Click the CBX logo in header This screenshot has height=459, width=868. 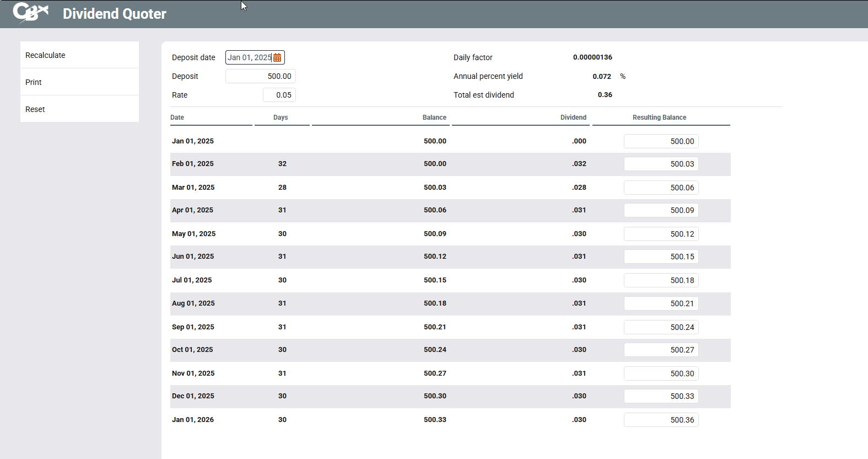pyautogui.click(x=30, y=13)
